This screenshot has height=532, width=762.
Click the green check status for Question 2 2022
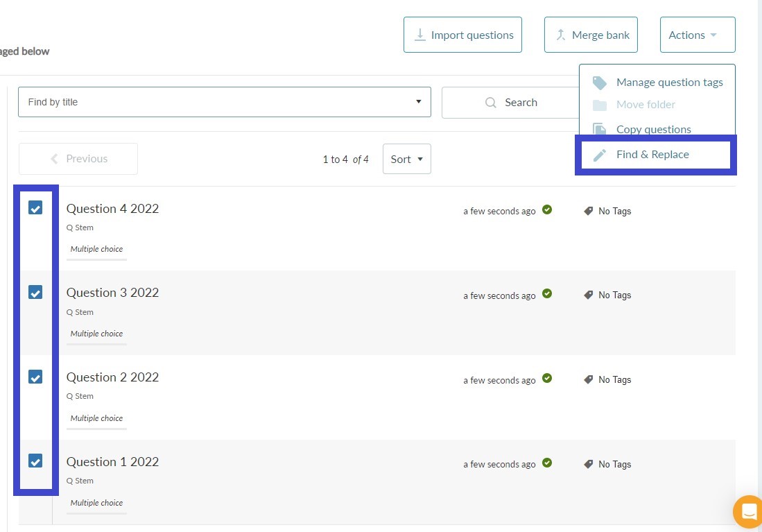[547, 378]
